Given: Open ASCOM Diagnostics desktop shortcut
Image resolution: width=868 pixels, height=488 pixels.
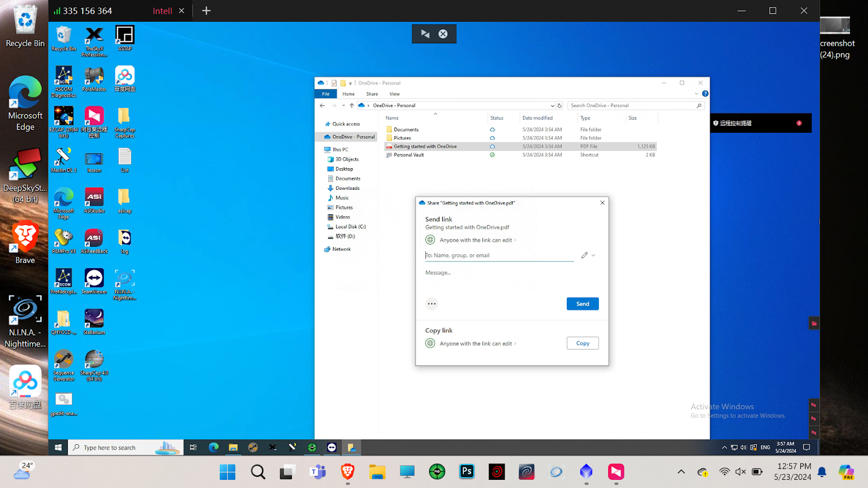Looking at the screenshot, I should pos(63,82).
